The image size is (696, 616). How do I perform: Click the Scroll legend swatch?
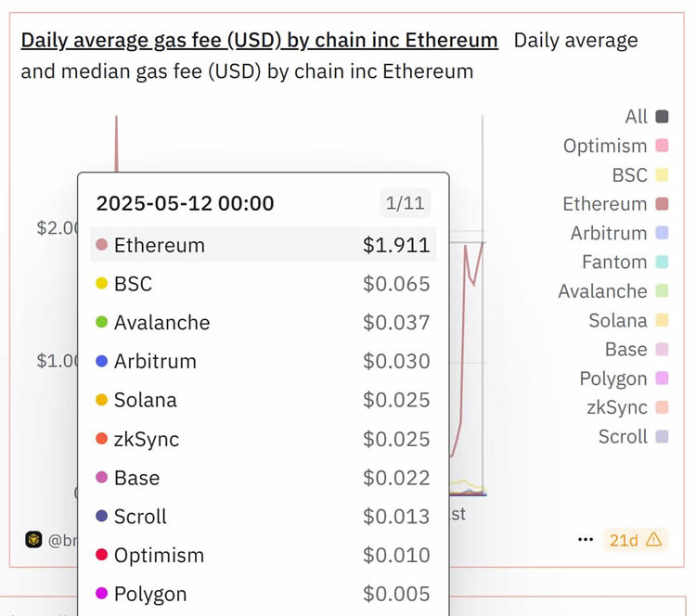(x=662, y=437)
